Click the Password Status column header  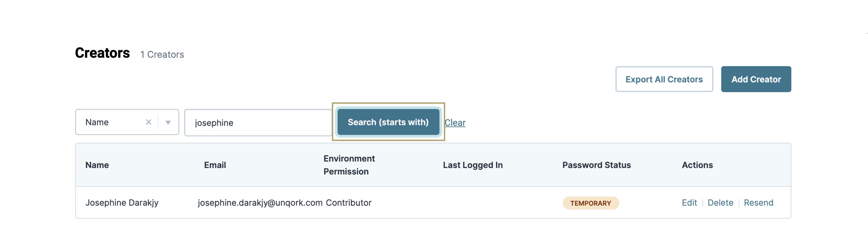[x=596, y=165]
